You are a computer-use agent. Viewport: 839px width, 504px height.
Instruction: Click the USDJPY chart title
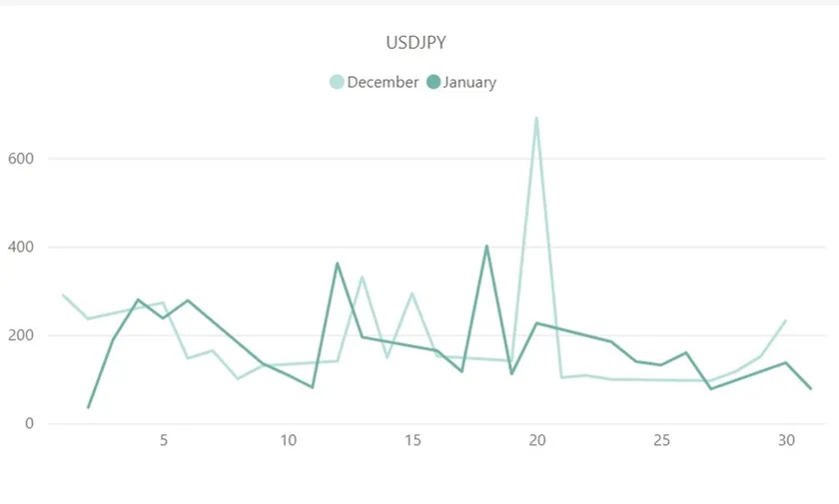tap(416, 43)
